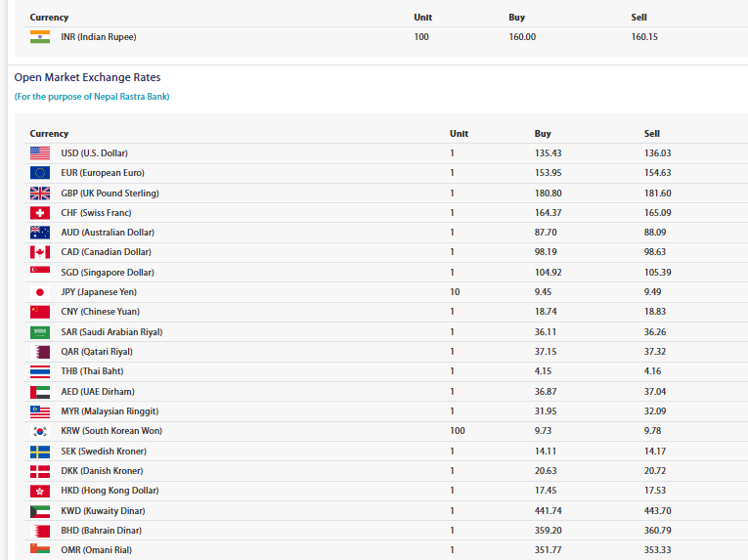The image size is (748, 560).
Task: Click the South Korean Won flag
Action: (40, 431)
